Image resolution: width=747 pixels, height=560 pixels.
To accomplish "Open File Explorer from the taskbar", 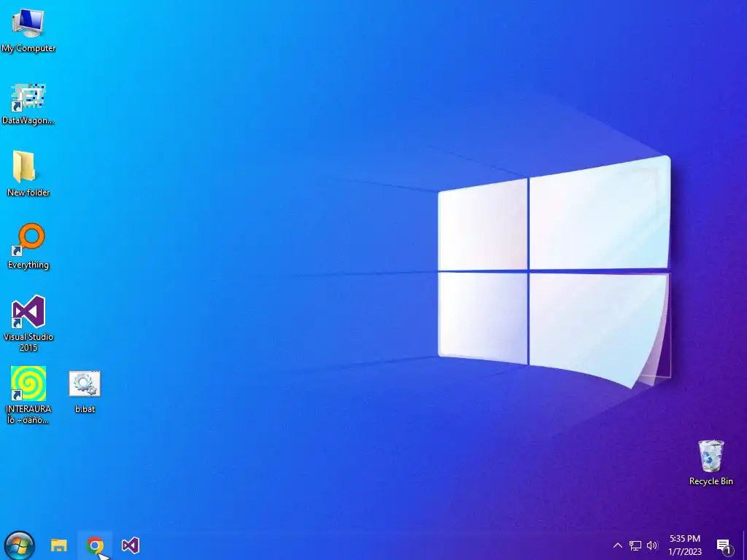I will point(59,545).
